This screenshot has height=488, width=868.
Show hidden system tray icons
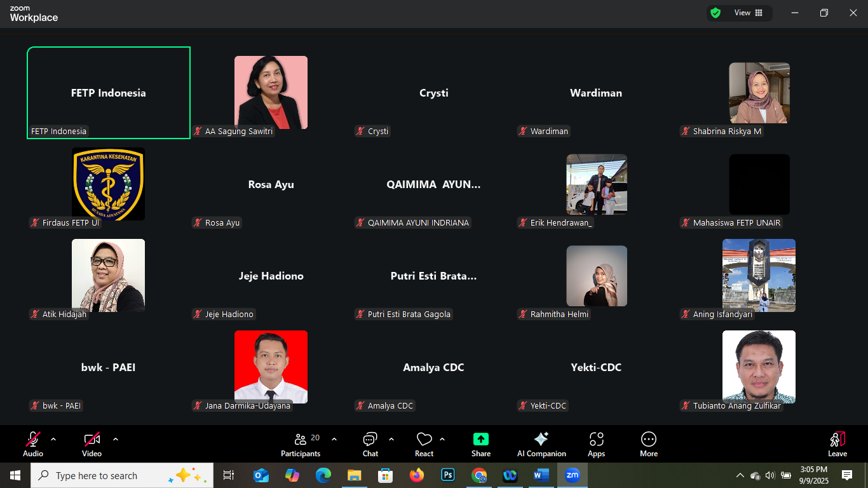pyautogui.click(x=740, y=475)
